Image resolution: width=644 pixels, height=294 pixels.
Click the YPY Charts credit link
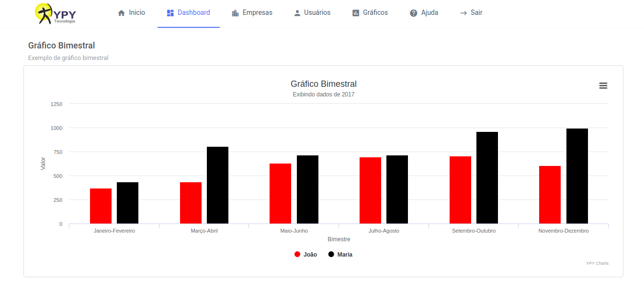coord(597,263)
